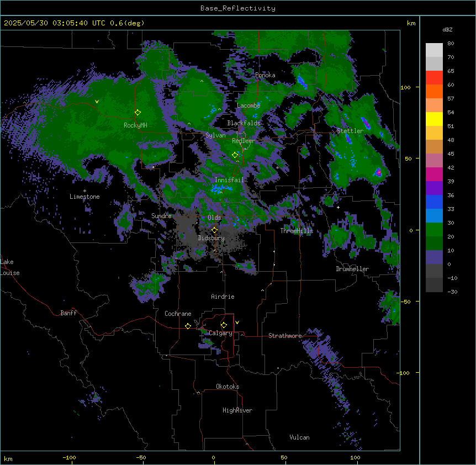The height and width of the screenshot is (465, 476).
Task: Click the Drumheller label
Action: point(352,269)
